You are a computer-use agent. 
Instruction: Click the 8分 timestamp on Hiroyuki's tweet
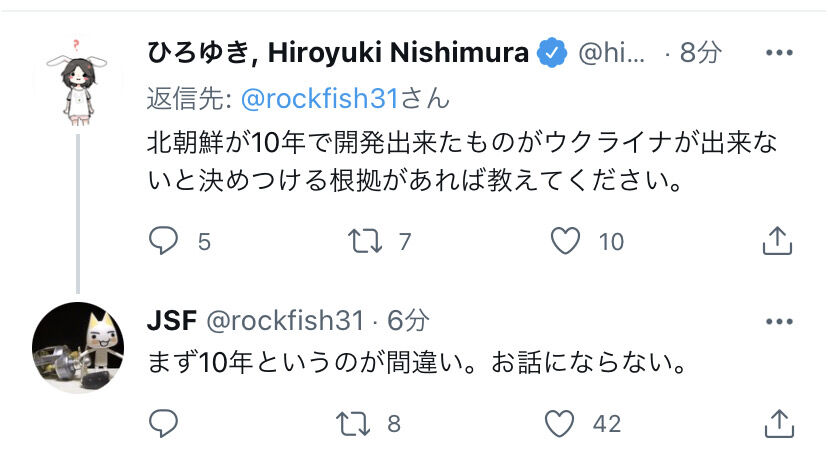click(x=699, y=54)
